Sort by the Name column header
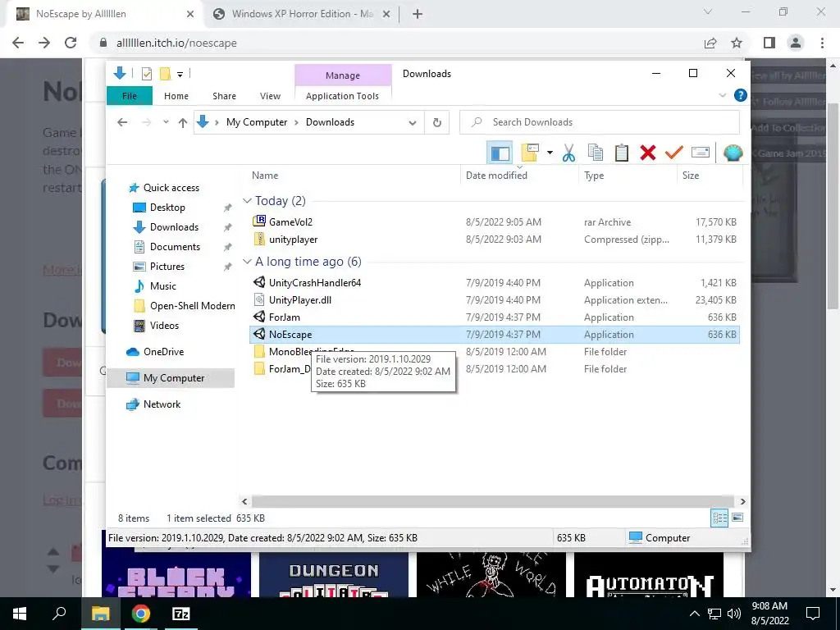 point(354,176)
